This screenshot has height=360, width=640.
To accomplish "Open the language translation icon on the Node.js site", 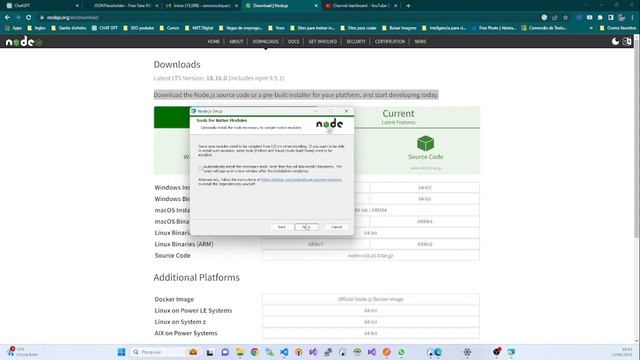I will click(x=627, y=42).
